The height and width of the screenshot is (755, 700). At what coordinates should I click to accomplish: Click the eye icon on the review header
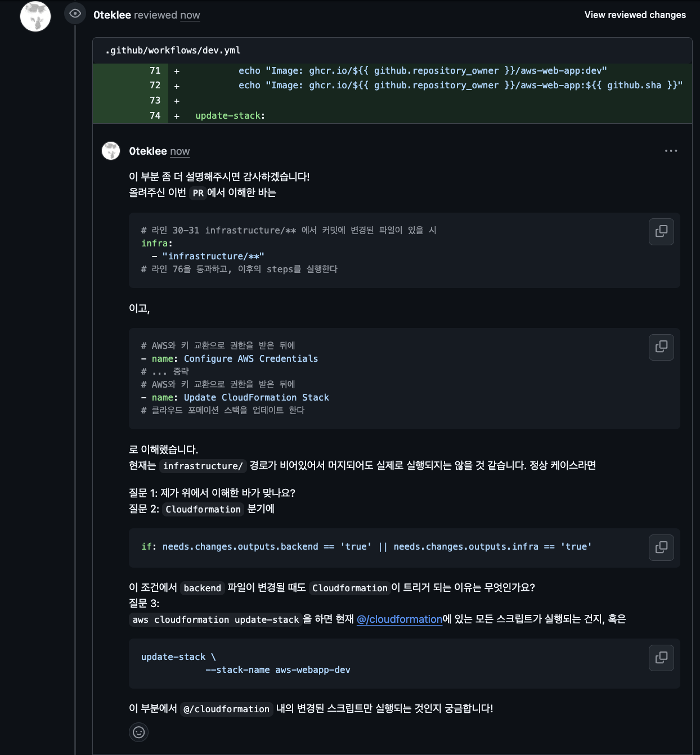point(75,14)
